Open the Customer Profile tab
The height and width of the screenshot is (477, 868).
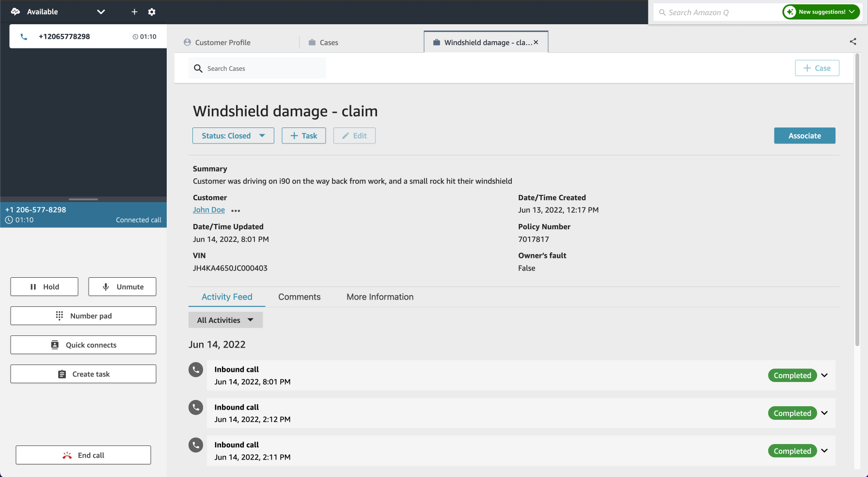point(222,43)
